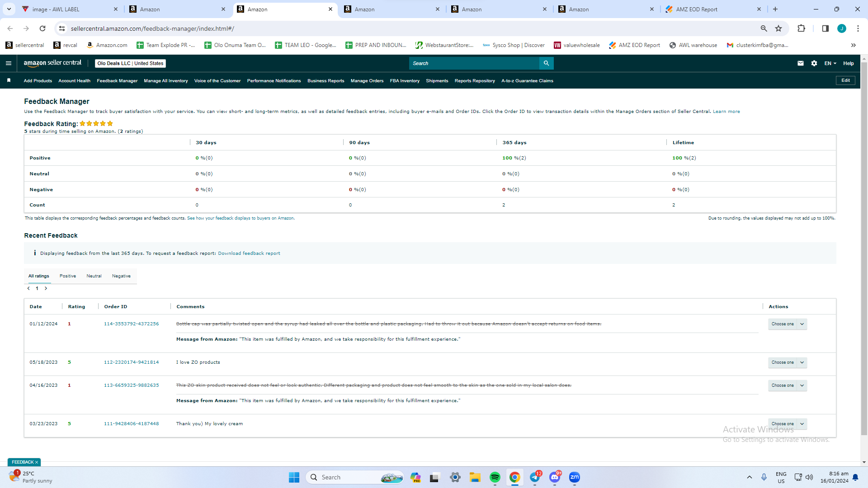Open action dropdown for order 112-2320174-9421814

(x=787, y=362)
